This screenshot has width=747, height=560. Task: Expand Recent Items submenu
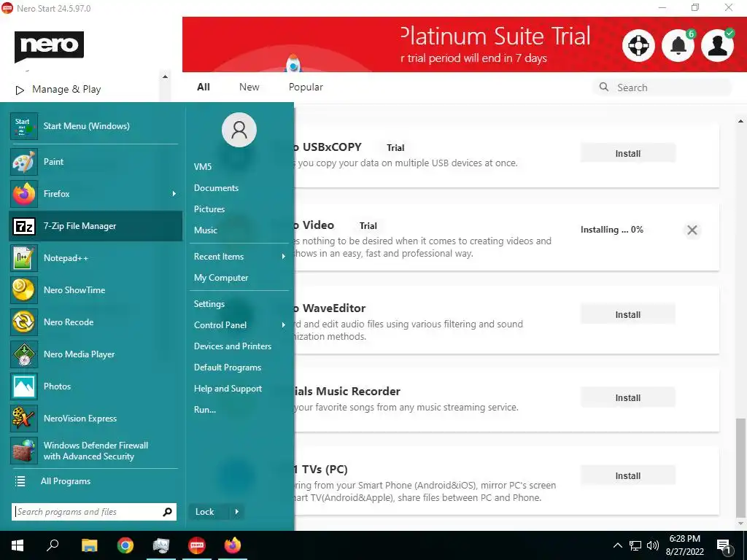click(x=284, y=257)
